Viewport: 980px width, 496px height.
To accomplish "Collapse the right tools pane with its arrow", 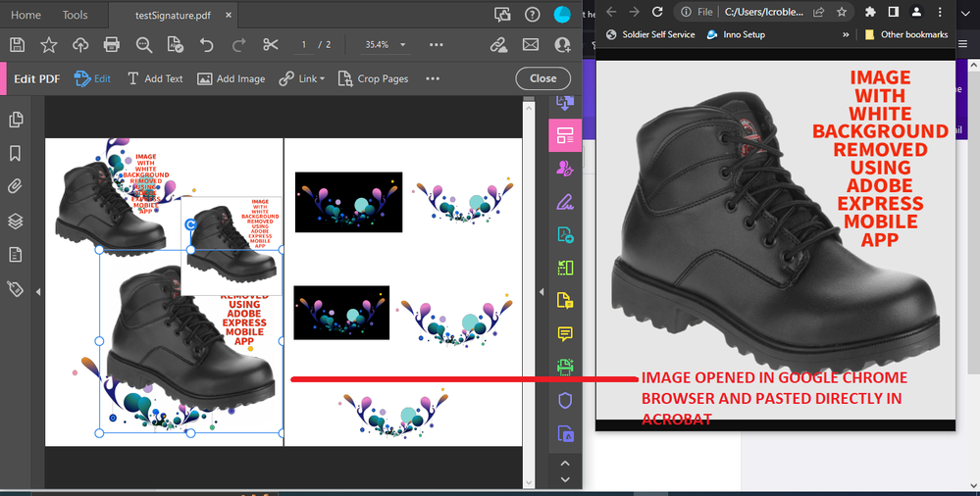I will (542, 292).
